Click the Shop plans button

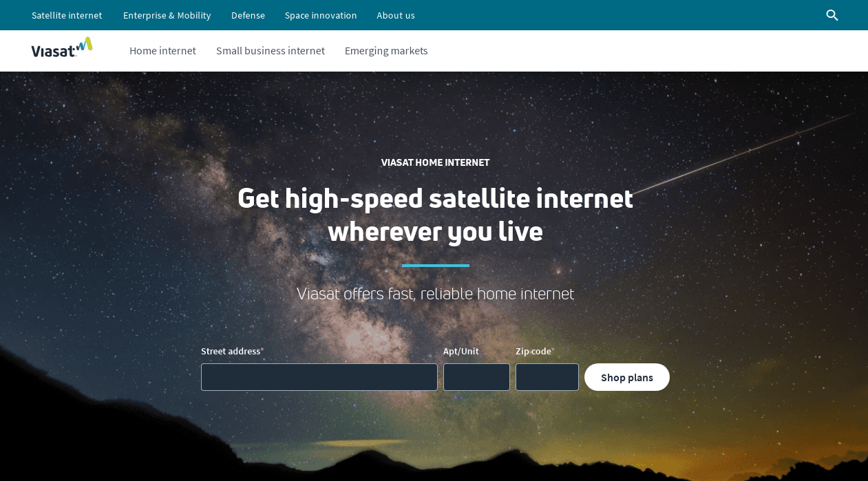627,377
